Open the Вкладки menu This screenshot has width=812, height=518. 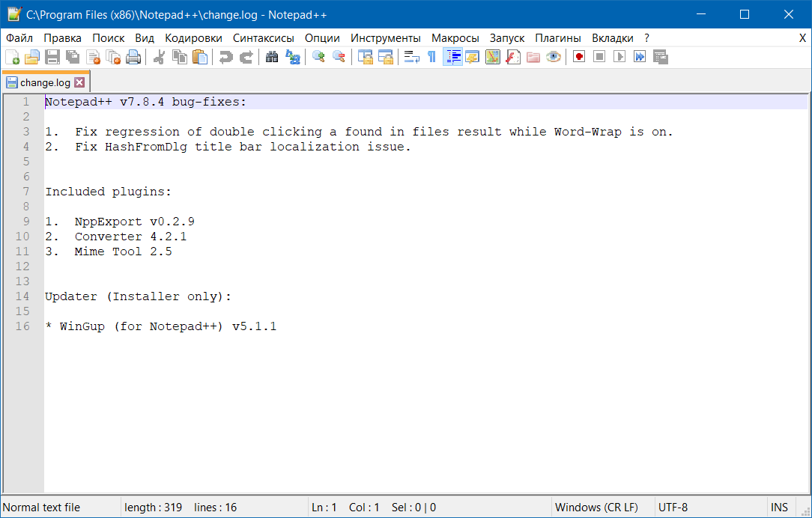(x=613, y=38)
